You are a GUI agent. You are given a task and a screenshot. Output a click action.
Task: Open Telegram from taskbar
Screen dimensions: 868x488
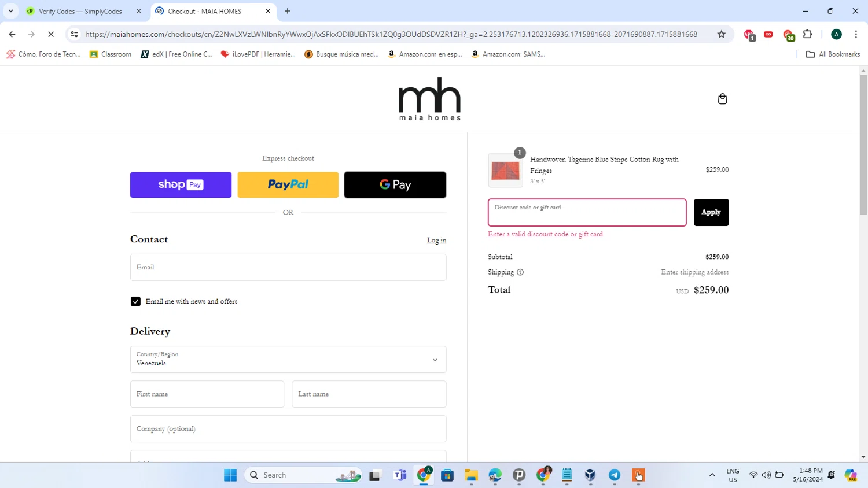[x=614, y=475]
